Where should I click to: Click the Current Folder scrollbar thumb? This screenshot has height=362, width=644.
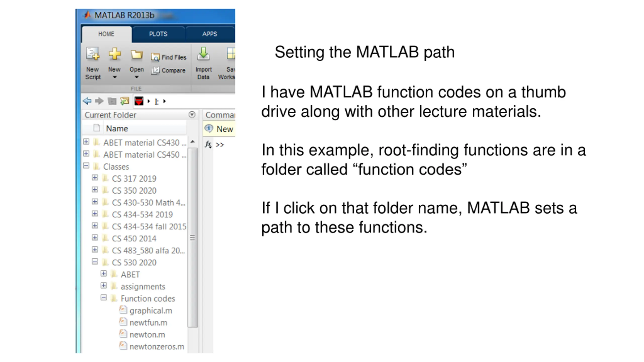[193, 238]
